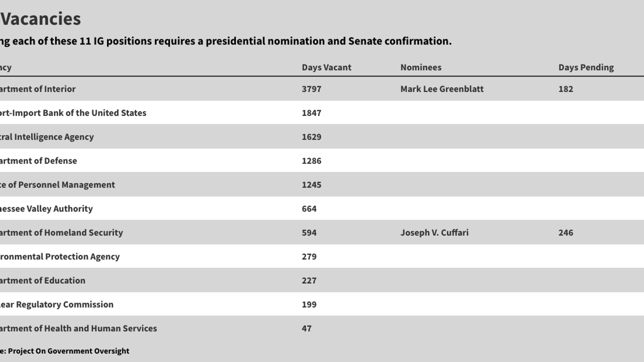
Task: Click the Department of Education label
Action: tap(42, 280)
